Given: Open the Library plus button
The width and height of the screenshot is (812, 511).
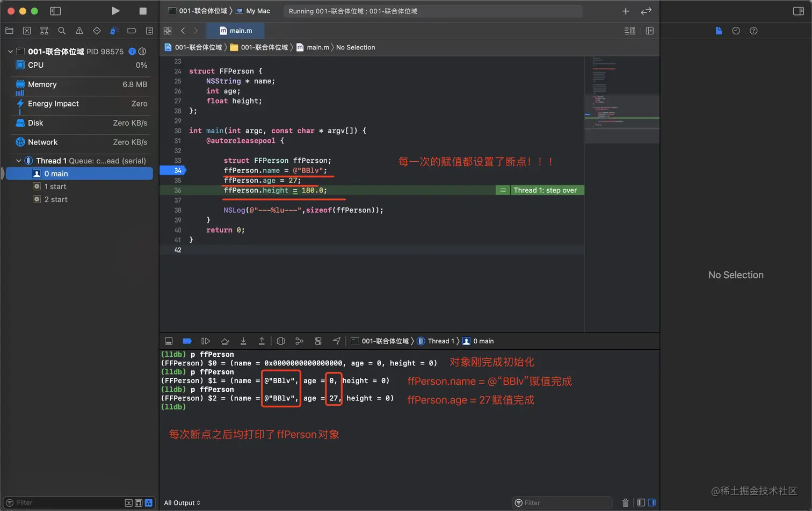Looking at the screenshot, I should tap(626, 11).
